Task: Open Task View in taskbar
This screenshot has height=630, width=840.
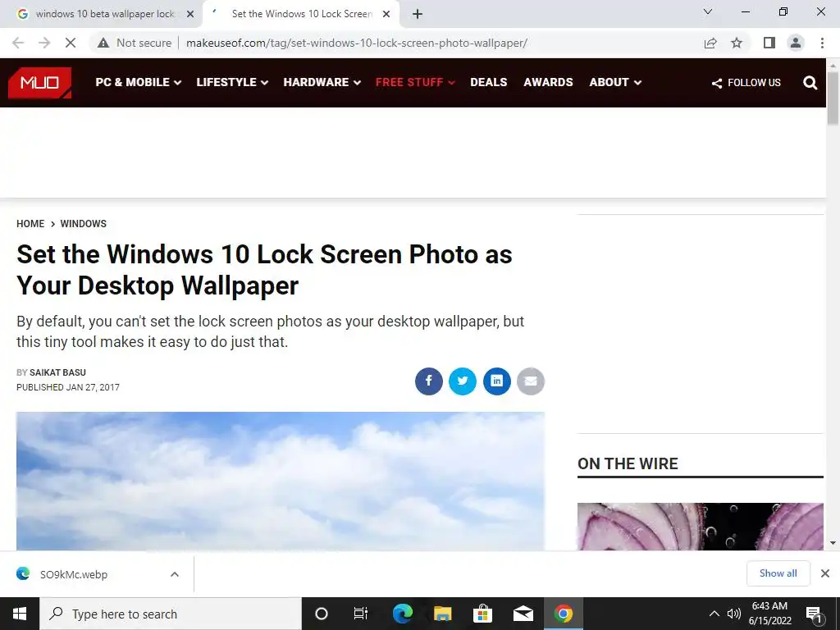Action: 361,614
